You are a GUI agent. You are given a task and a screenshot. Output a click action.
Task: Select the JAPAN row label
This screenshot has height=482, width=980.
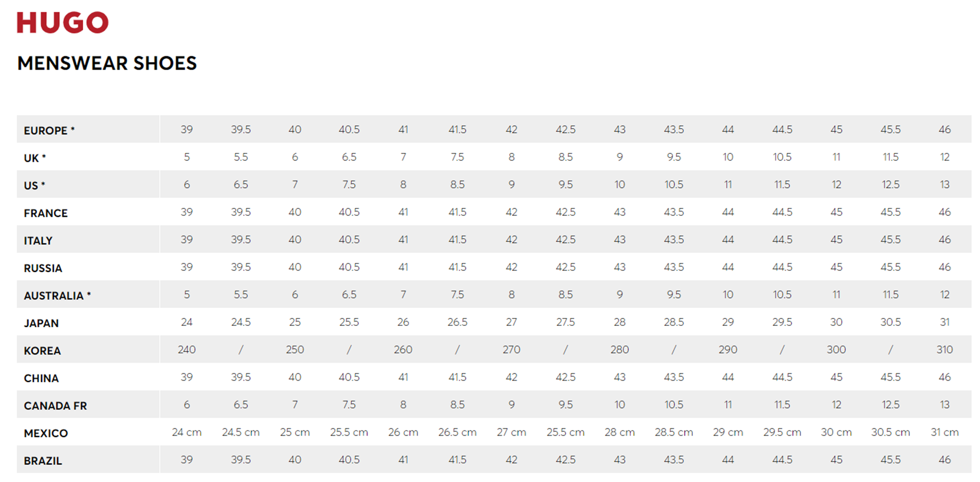(x=41, y=323)
